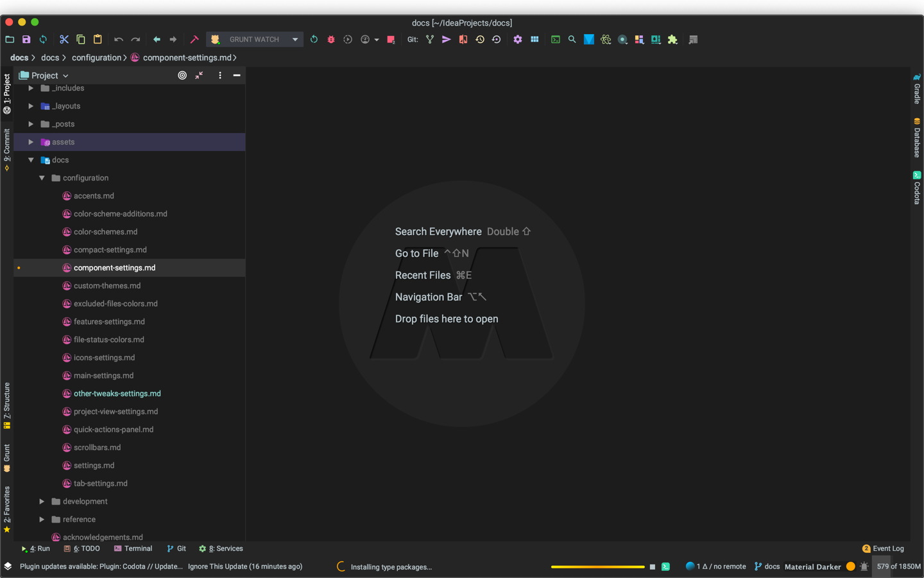Run GRUNT WATCH with coverage
This screenshot has height=578, width=924.
click(x=347, y=39)
